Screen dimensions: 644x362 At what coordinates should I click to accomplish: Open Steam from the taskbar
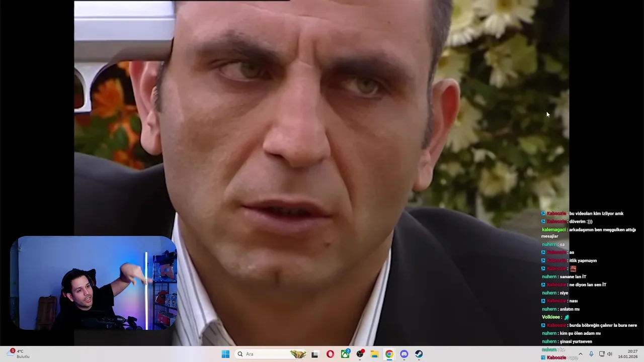pyautogui.click(x=419, y=354)
